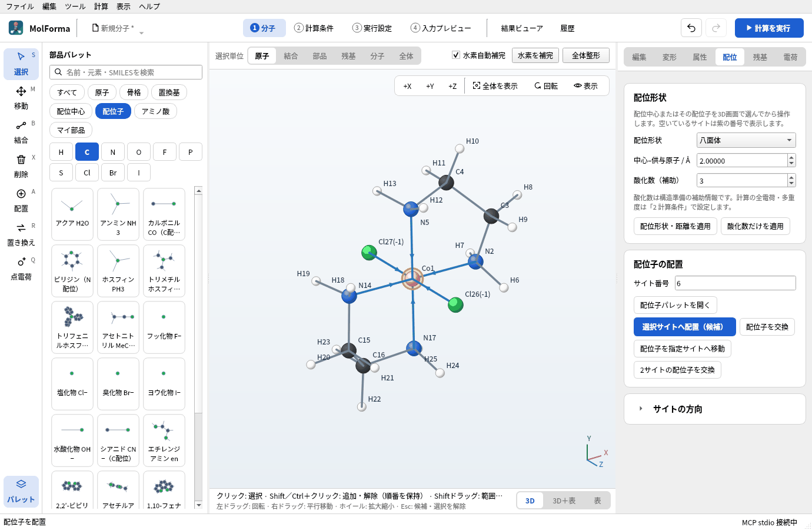The height and width of the screenshot is (530, 812).
Task: Open the 新規分子 document dropdown arrow
Action: point(141,32)
